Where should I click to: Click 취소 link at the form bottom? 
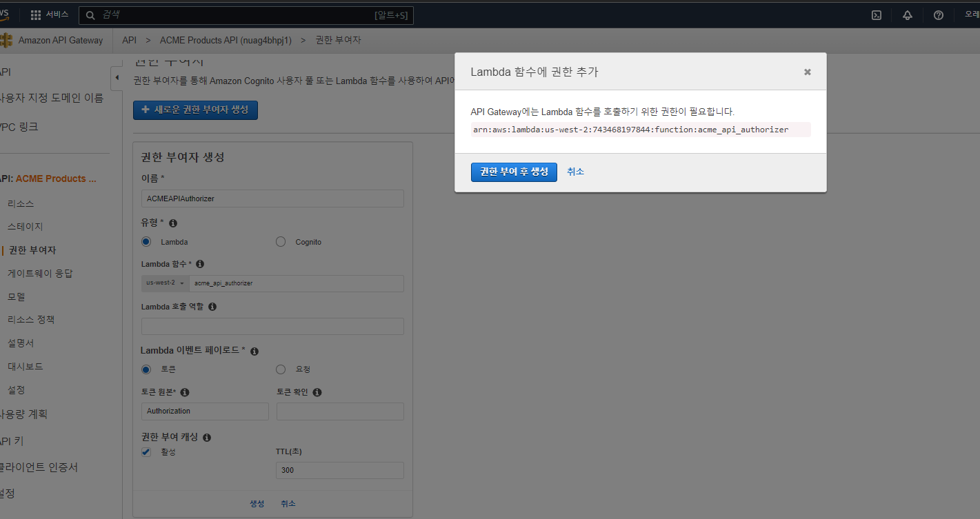(x=288, y=504)
